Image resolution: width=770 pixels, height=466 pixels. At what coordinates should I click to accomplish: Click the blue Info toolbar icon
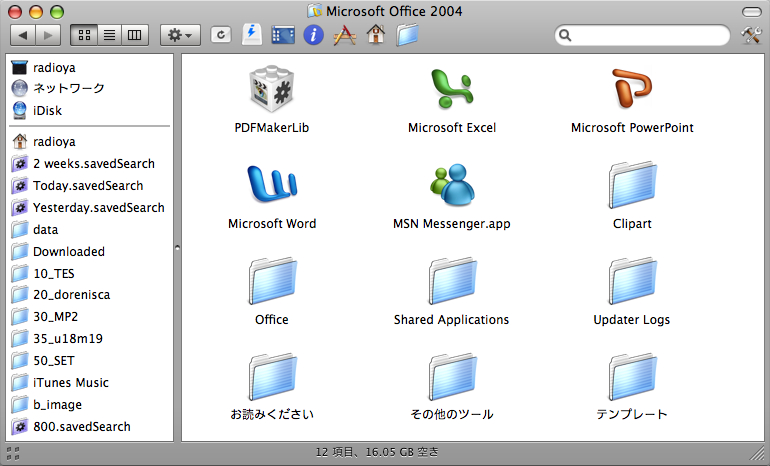click(313, 35)
